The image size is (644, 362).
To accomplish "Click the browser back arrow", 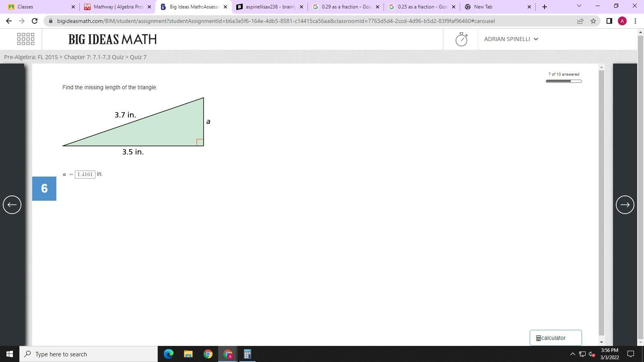I will (x=9, y=21).
